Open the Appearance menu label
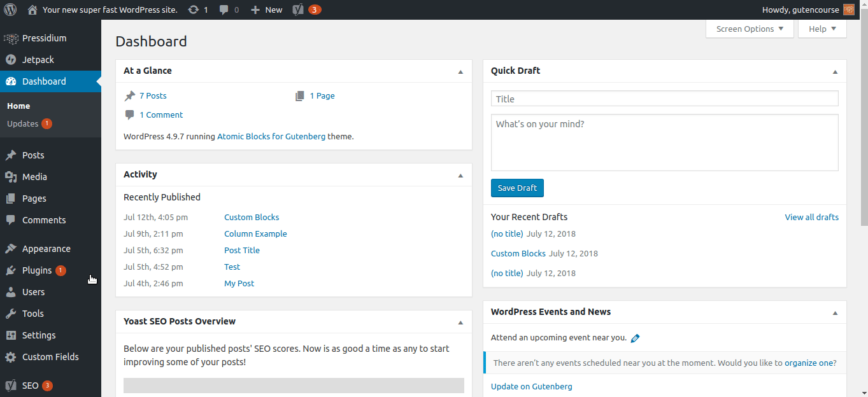This screenshot has width=868, height=397. tap(46, 249)
